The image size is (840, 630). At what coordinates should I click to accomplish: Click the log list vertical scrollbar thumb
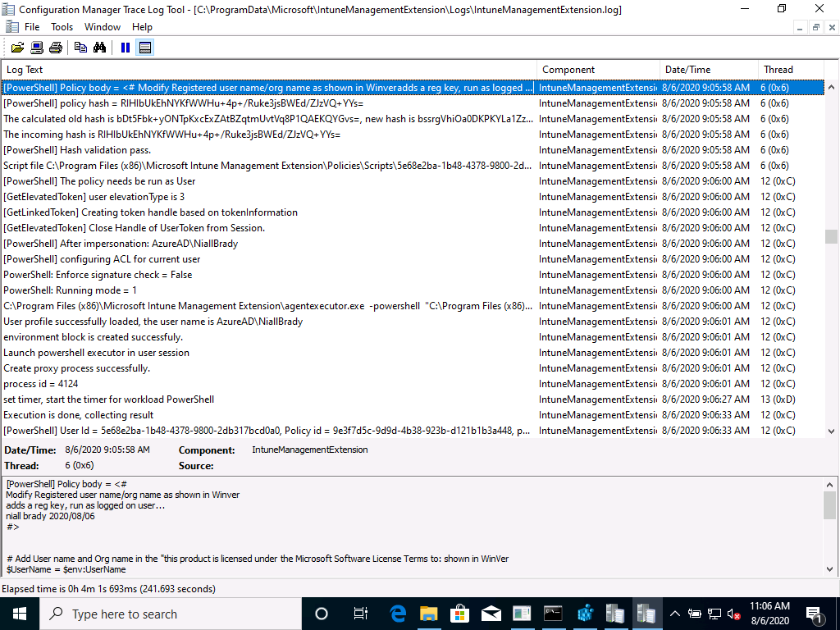(x=832, y=236)
